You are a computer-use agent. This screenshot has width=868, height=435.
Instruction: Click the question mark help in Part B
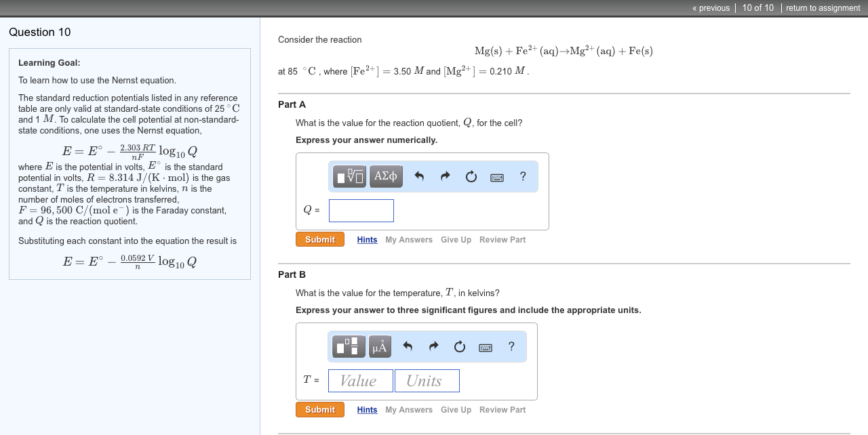(x=511, y=346)
